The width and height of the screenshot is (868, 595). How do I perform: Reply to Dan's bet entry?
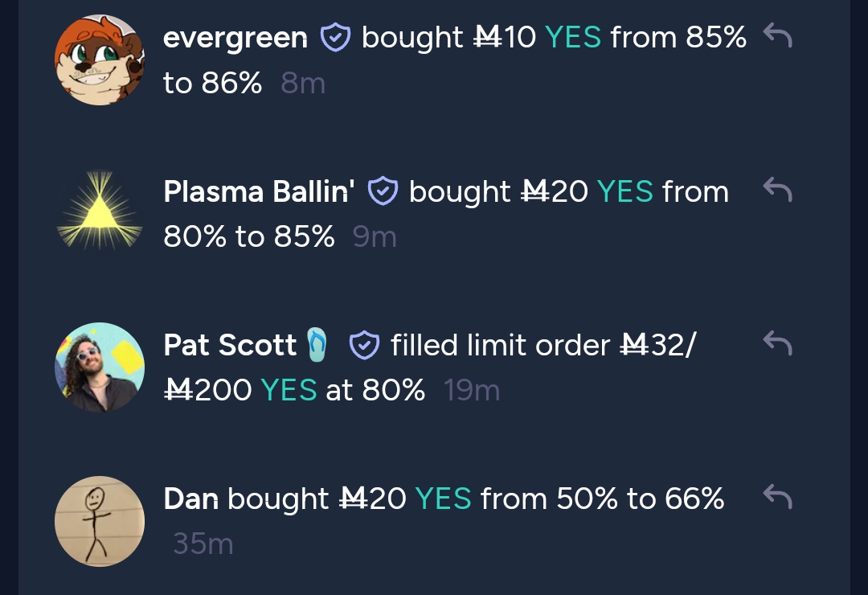778,497
